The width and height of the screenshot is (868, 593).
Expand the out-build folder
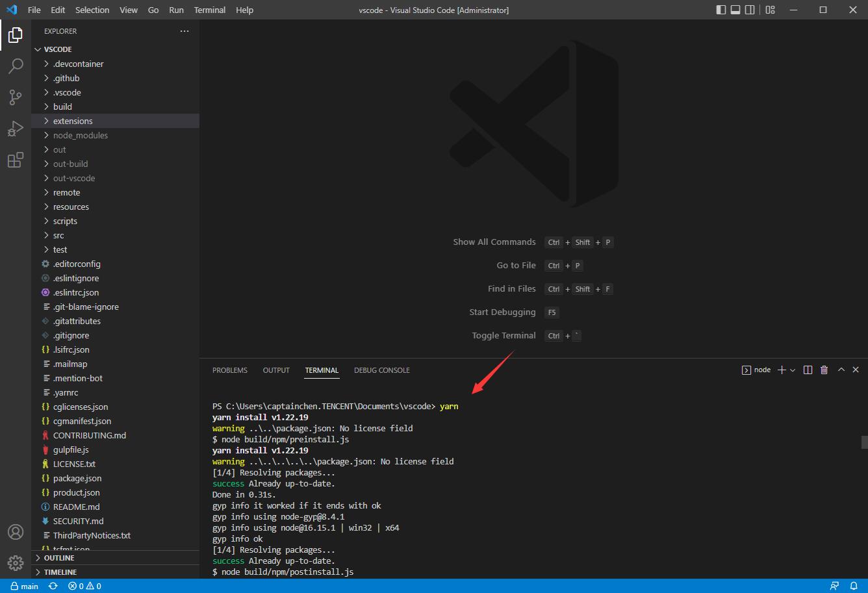pos(115,164)
